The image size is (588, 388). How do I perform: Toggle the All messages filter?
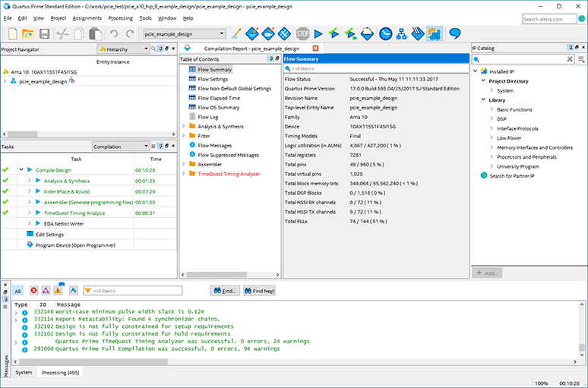[17, 291]
